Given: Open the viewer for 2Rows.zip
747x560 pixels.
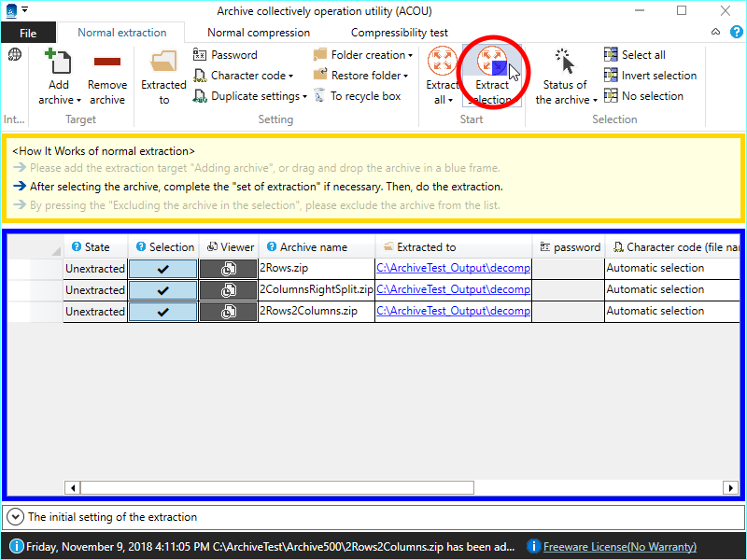Looking at the screenshot, I should point(228,269).
